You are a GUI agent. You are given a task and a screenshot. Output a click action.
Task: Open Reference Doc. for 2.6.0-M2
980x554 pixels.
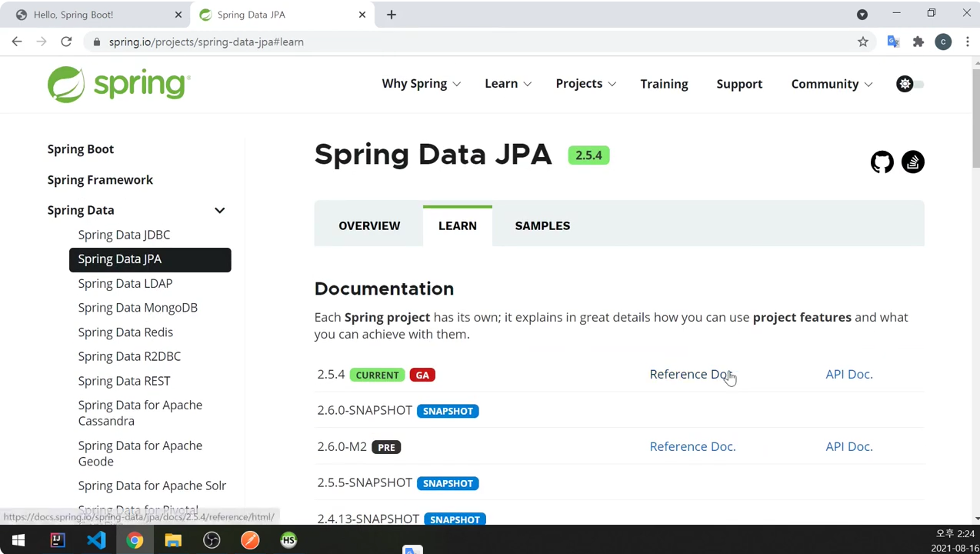point(692,446)
